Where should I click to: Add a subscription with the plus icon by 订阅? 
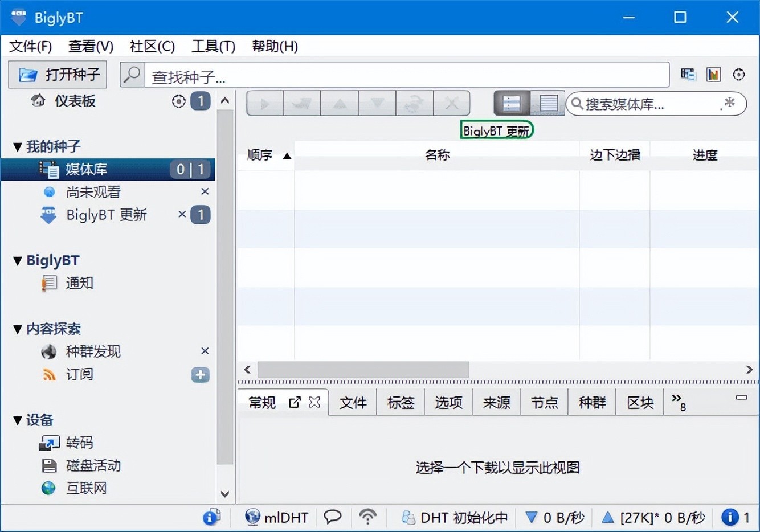click(201, 375)
